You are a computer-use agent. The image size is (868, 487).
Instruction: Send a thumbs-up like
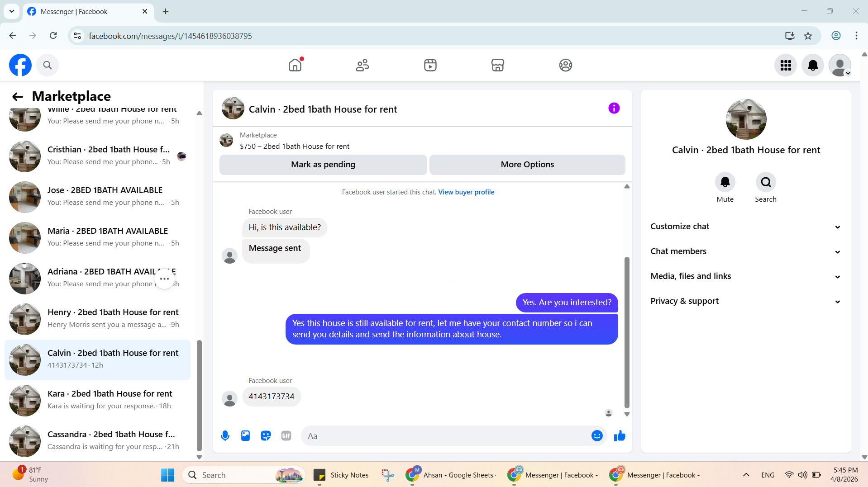pyautogui.click(x=620, y=436)
